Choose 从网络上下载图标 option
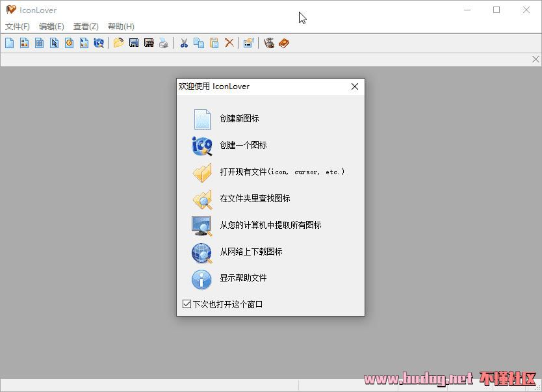 pyautogui.click(x=251, y=252)
